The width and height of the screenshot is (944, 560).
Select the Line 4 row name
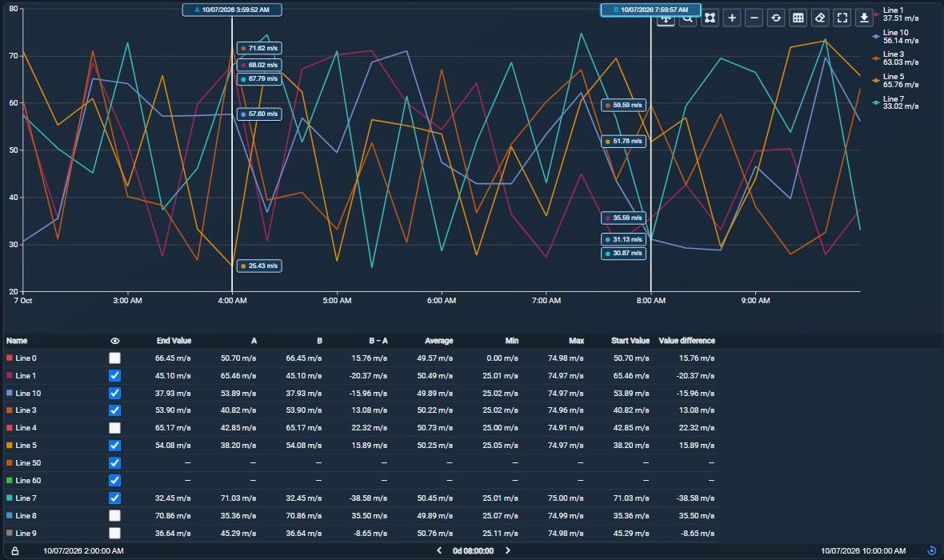[x=26, y=428]
